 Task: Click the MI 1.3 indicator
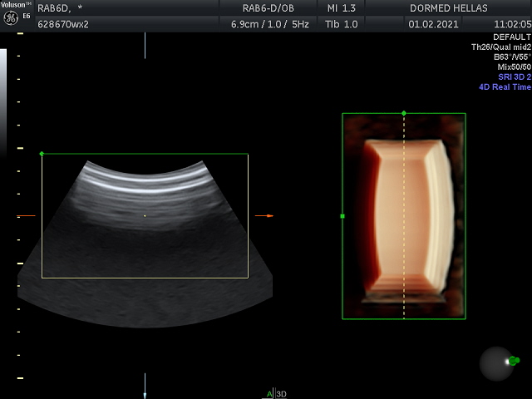point(342,7)
